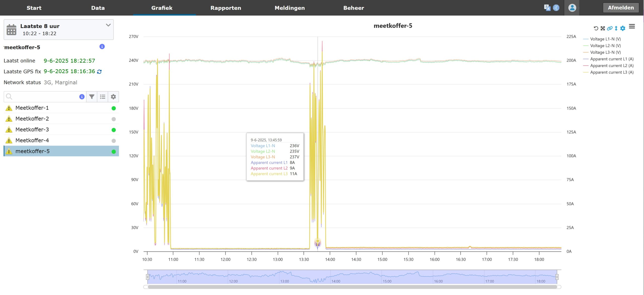The width and height of the screenshot is (644, 295).
Task: Click grey status dot of Meetkoffer-4
Action: click(x=114, y=141)
